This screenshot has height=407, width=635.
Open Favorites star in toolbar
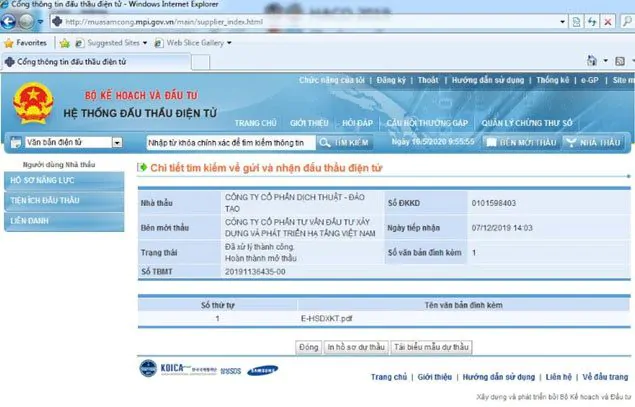(x=25, y=43)
